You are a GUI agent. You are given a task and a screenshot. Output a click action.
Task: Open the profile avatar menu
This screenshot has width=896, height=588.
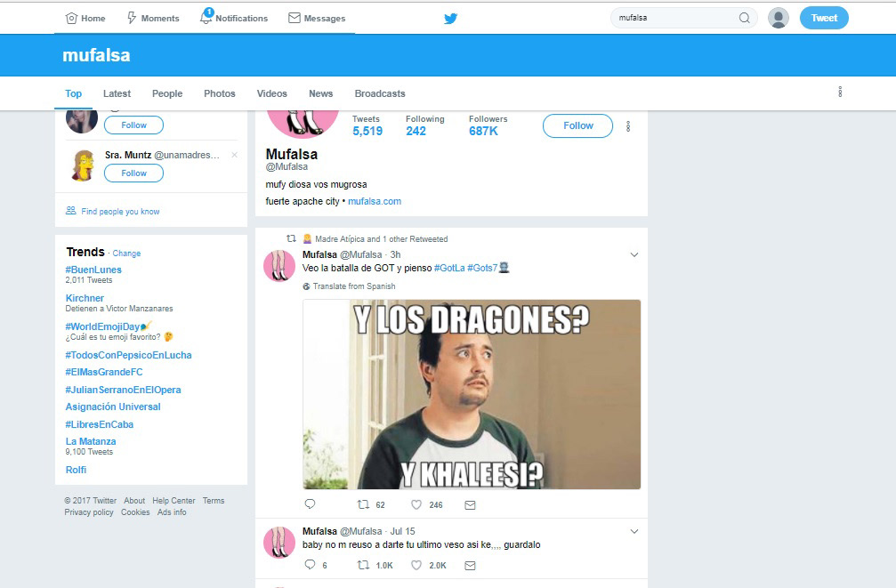pos(778,18)
